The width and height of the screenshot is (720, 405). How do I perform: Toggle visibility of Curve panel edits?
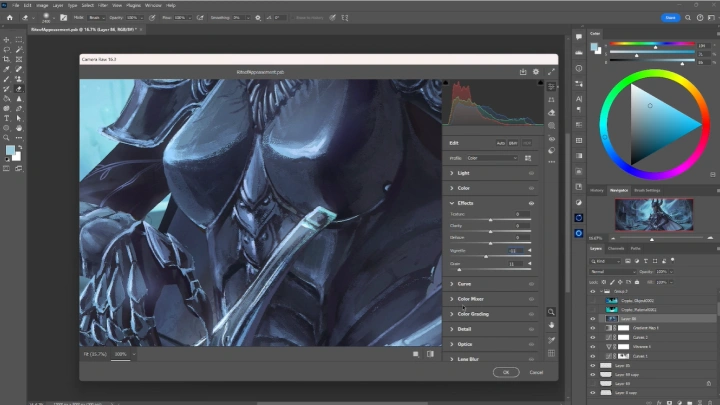pos(531,284)
